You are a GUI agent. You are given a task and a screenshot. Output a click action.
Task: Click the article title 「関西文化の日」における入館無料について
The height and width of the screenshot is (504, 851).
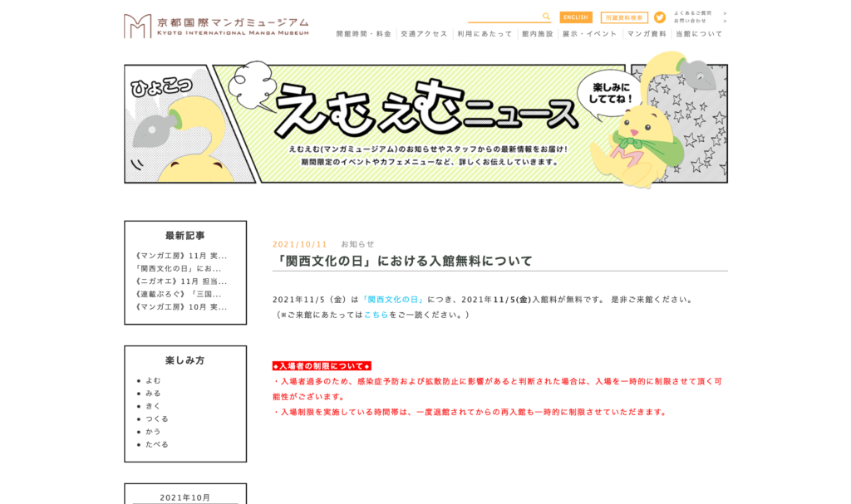click(403, 261)
